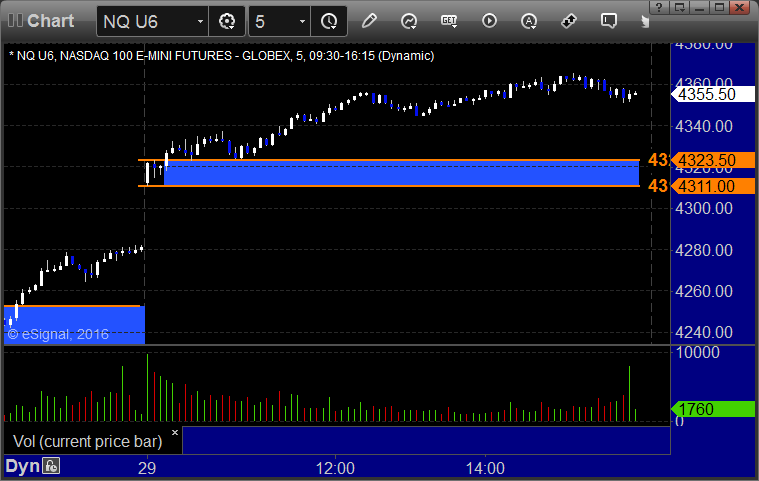Image resolution: width=759 pixels, height=481 pixels.
Task: Click the Vol (current price bar) label
Action: tap(87, 441)
